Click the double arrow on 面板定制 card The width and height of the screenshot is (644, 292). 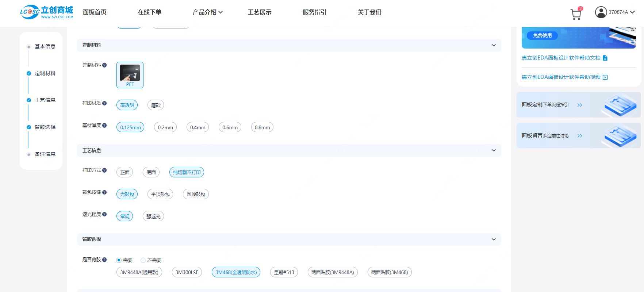click(580, 105)
